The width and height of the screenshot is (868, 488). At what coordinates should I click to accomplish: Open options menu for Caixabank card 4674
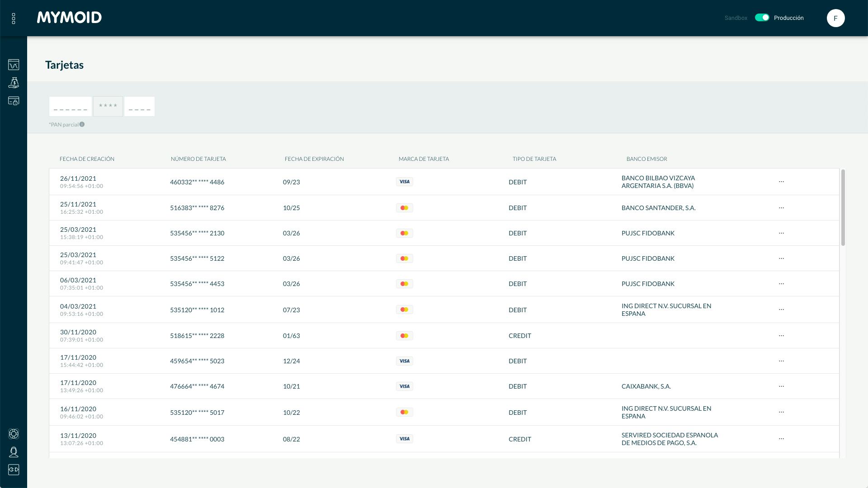pos(781,386)
